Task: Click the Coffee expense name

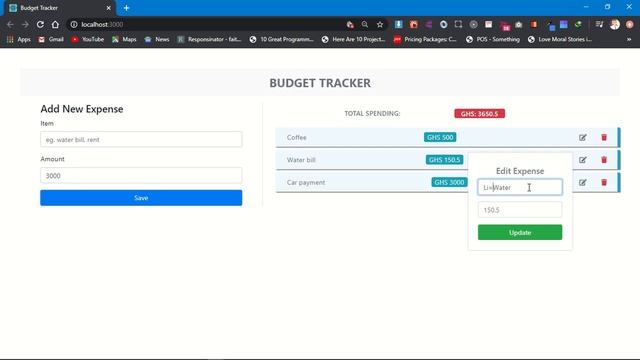Action: [x=296, y=138]
